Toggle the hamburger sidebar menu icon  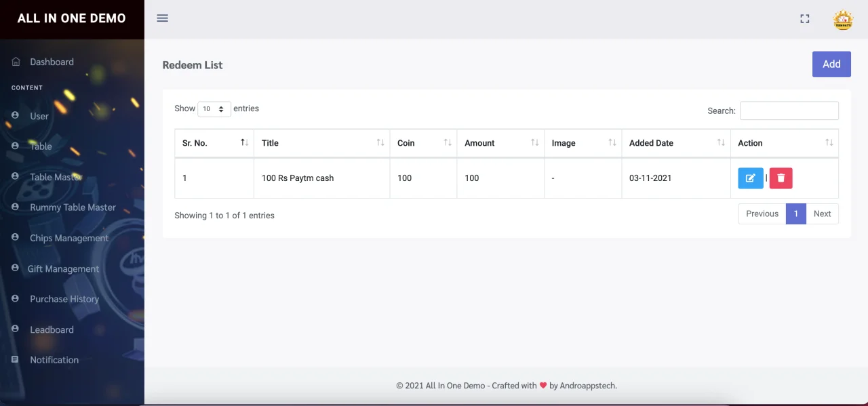pos(162,18)
